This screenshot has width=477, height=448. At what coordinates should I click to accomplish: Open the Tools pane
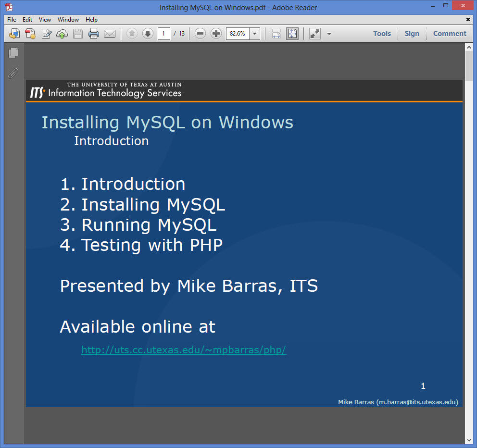coord(382,34)
